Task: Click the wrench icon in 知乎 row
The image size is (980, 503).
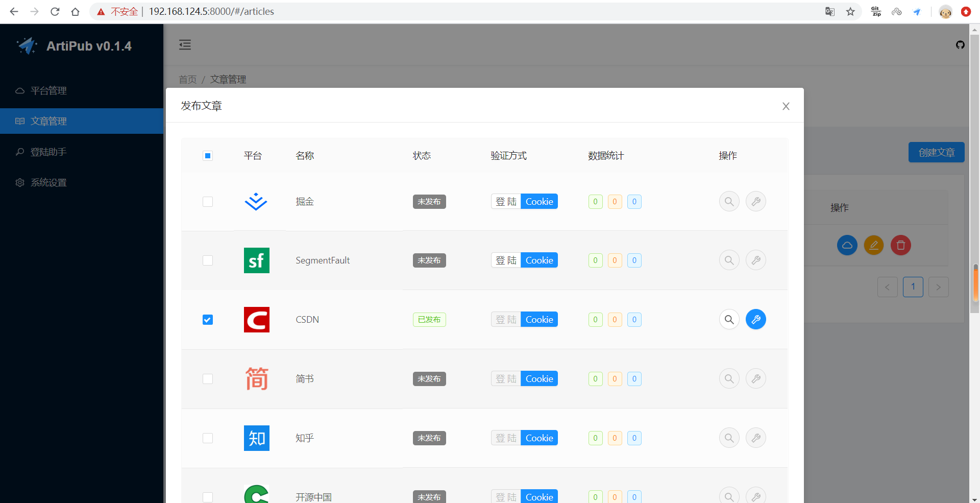Action: pyautogui.click(x=756, y=438)
